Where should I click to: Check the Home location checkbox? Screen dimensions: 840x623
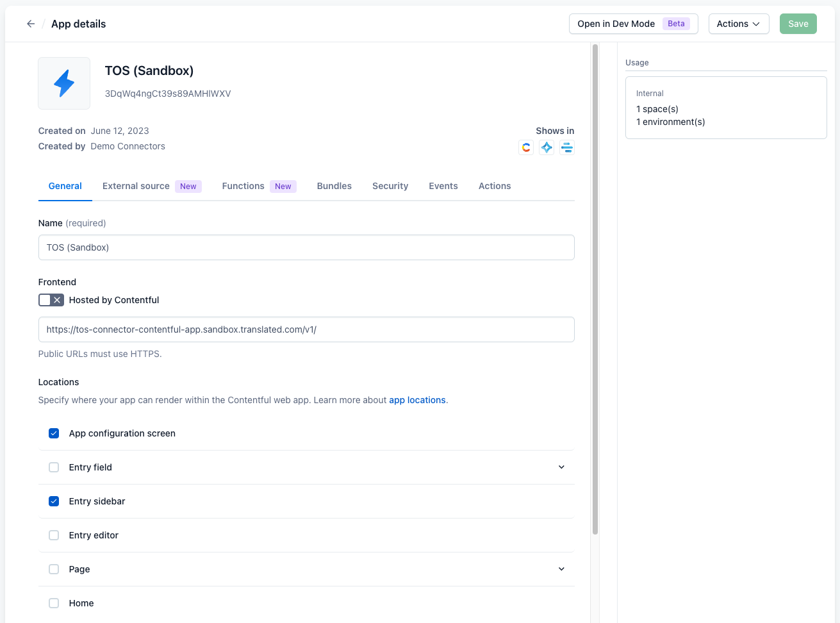tap(54, 603)
